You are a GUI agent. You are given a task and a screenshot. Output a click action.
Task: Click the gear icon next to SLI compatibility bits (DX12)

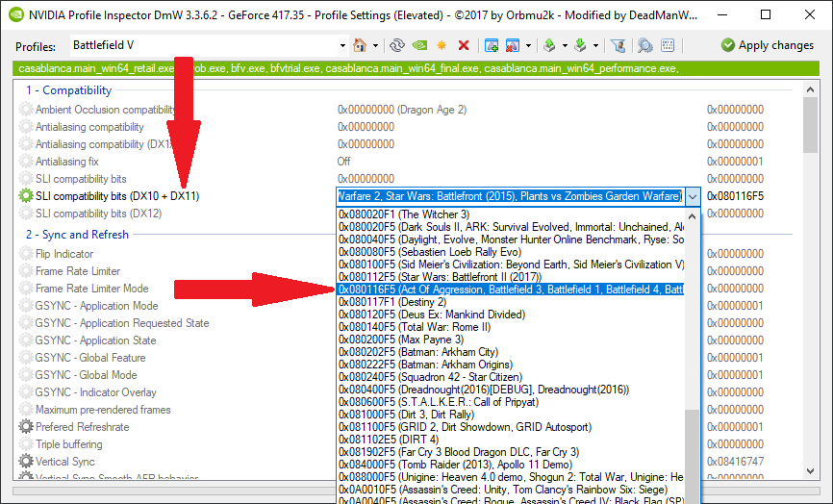pos(26,214)
